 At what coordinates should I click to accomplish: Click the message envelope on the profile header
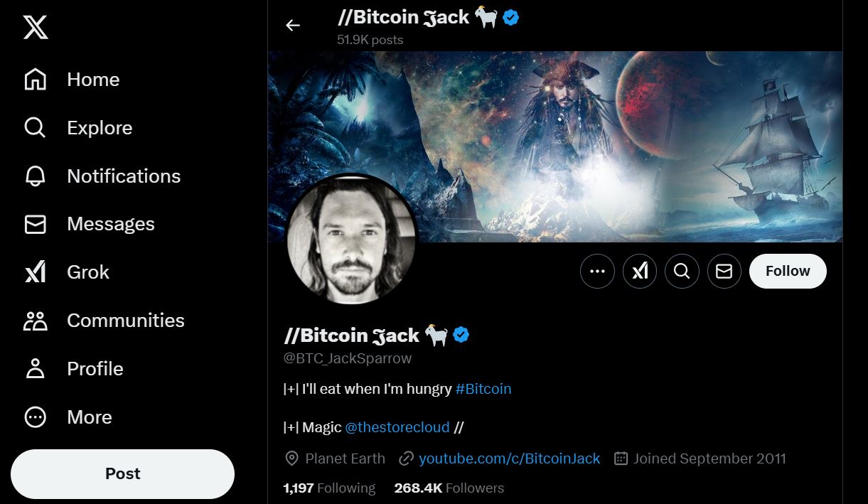724,271
